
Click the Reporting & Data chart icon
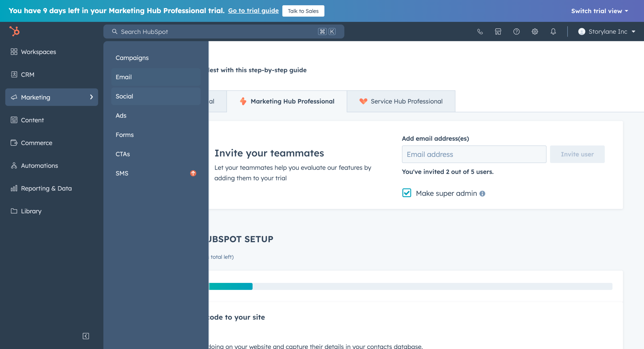[x=14, y=188]
